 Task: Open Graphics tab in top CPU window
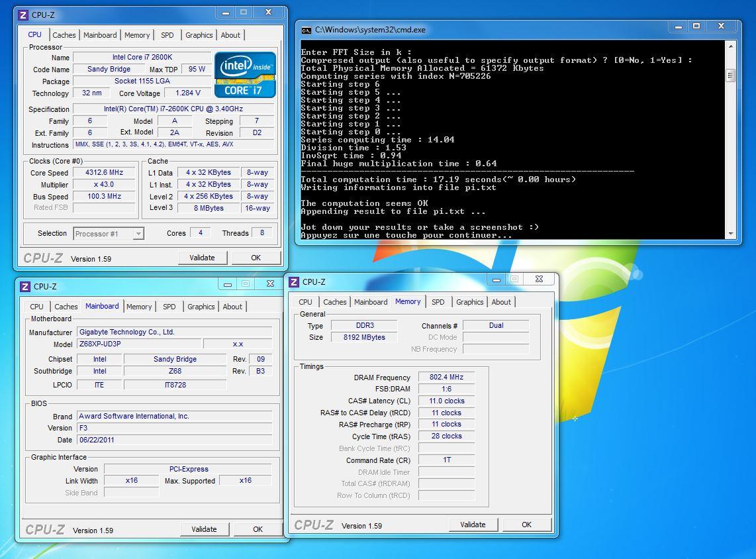[x=199, y=35]
